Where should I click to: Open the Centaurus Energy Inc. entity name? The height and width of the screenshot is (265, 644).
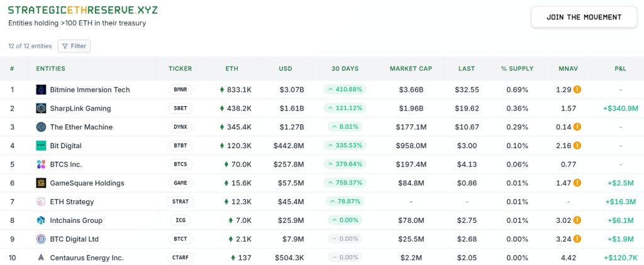tap(87, 257)
